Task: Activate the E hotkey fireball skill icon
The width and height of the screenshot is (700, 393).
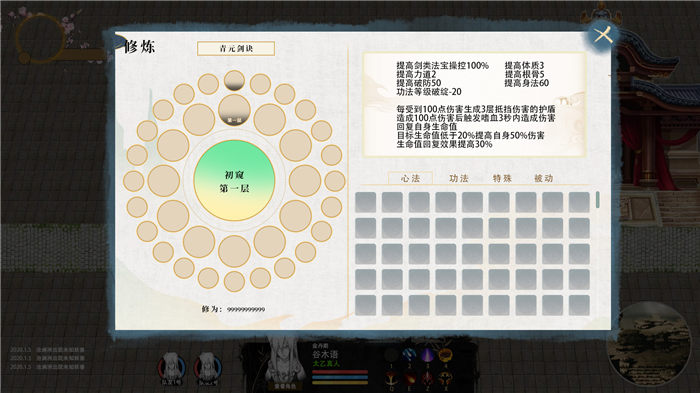Action: [409, 379]
